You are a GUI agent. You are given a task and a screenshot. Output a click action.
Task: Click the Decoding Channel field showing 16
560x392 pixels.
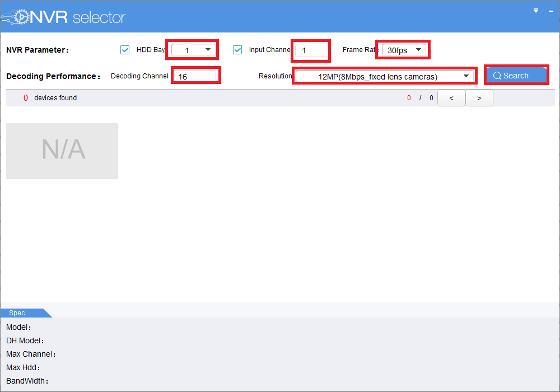click(195, 76)
